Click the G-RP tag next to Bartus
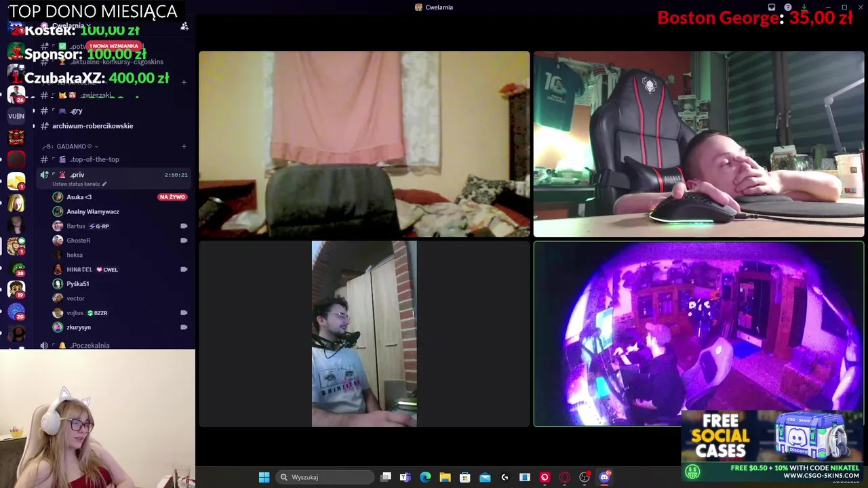The height and width of the screenshot is (488, 868). click(x=99, y=226)
